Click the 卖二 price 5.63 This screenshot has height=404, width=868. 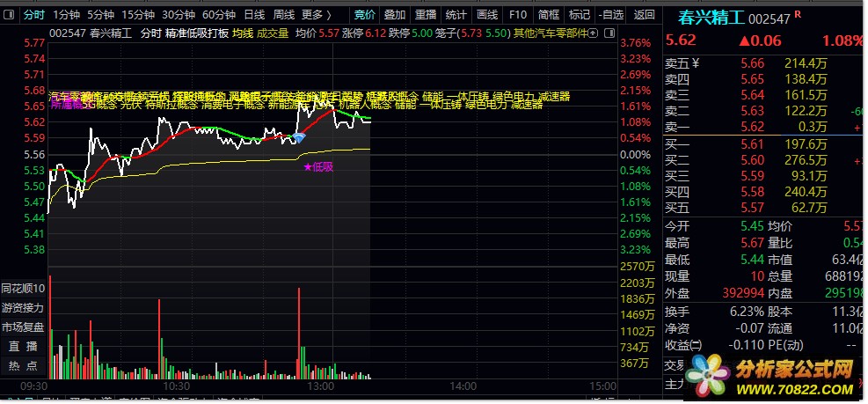coord(753,111)
